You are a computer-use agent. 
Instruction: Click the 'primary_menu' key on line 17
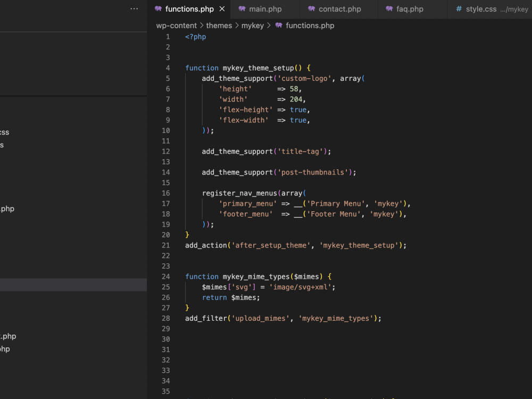click(x=248, y=204)
